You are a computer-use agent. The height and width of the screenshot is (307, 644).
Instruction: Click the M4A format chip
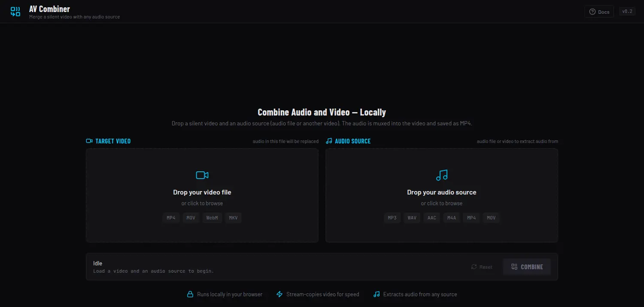pyautogui.click(x=452, y=218)
